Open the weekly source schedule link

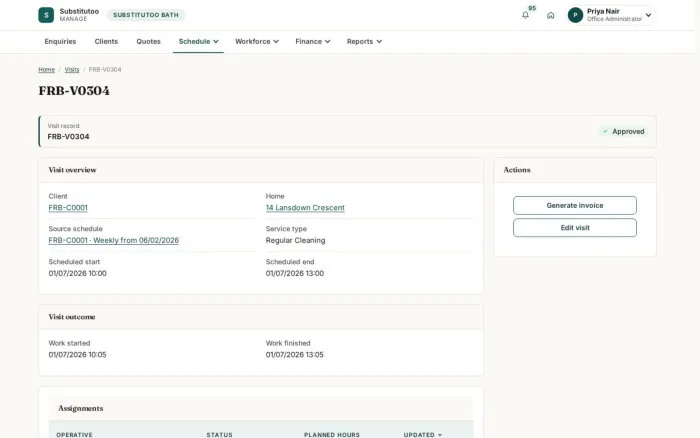pos(113,240)
